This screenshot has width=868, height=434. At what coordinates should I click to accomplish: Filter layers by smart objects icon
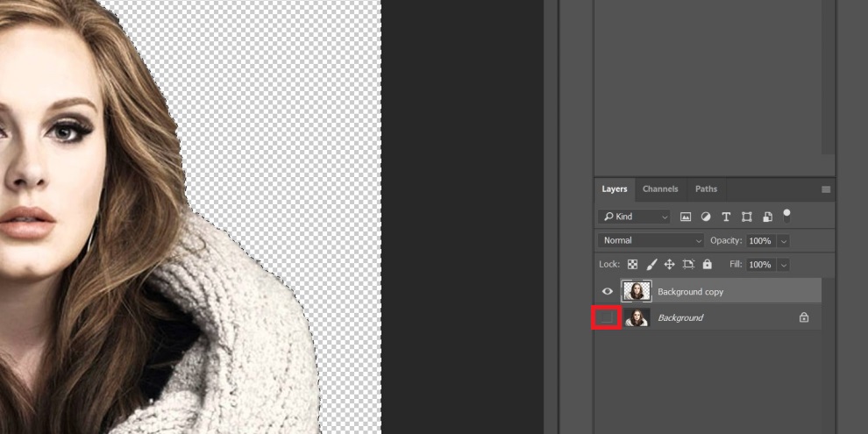tap(767, 217)
